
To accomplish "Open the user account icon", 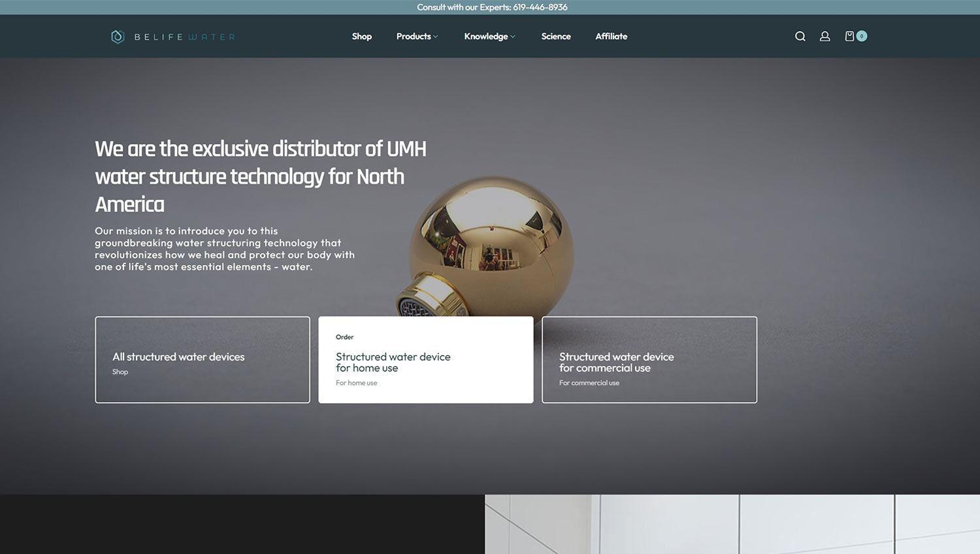I will (825, 37).
